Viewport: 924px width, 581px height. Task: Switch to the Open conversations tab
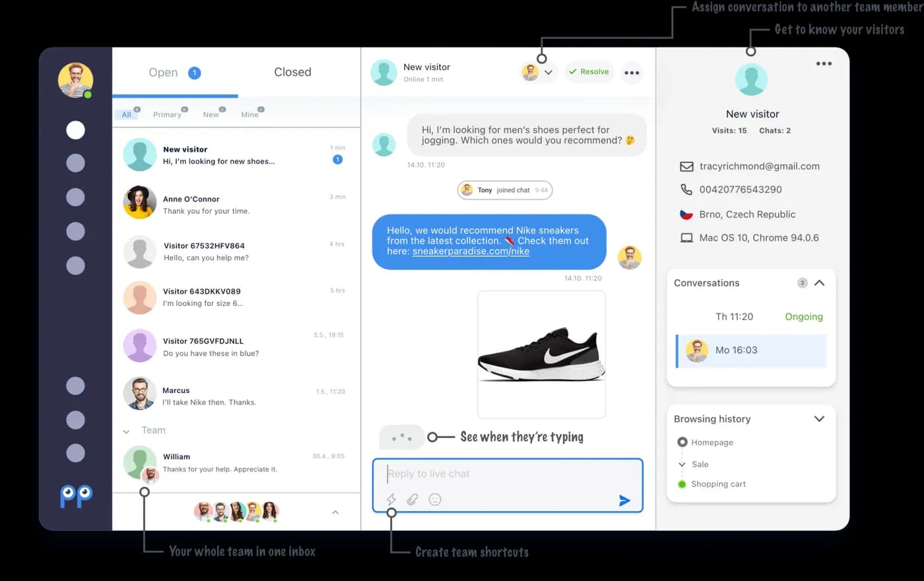click(175, 73)
